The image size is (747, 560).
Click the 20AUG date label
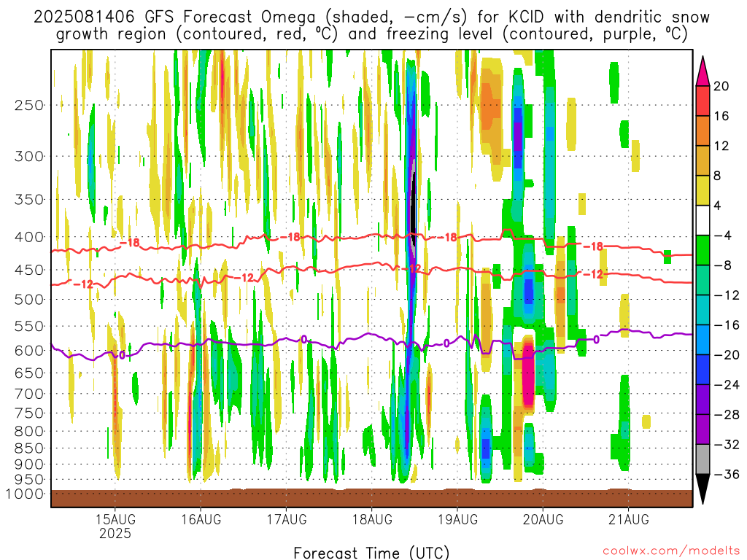(543, 519)
